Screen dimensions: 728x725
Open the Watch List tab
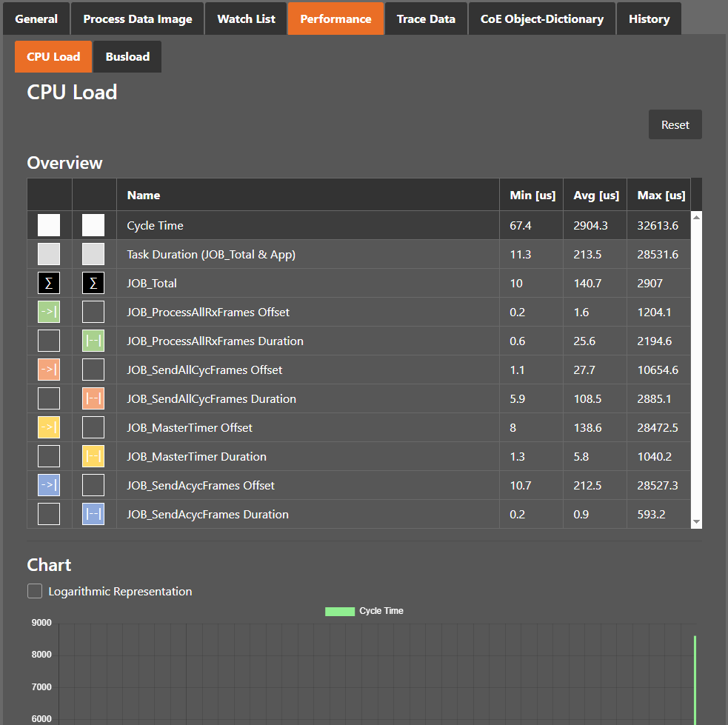[246, 19]
